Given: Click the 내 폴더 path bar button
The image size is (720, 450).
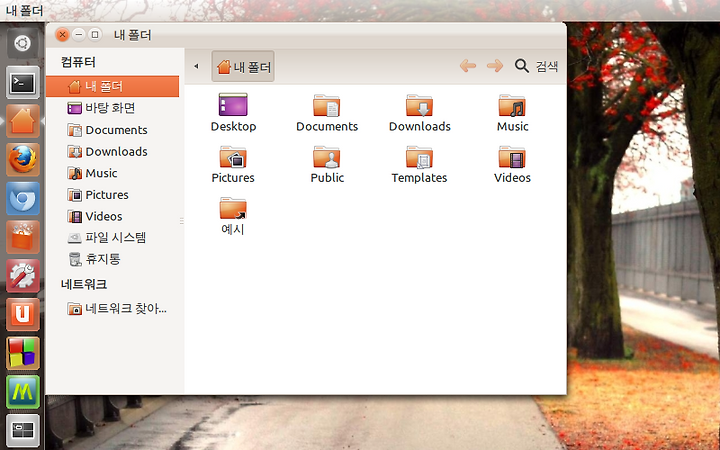Looking at the screenshot, I should [x=243, y=67].
